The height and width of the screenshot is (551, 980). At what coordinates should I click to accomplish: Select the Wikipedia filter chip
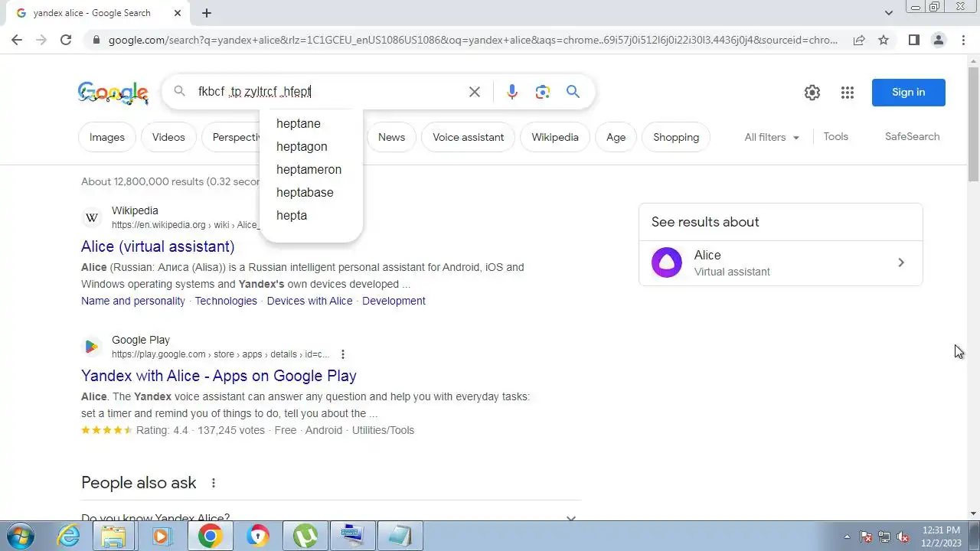pos(555,137)
